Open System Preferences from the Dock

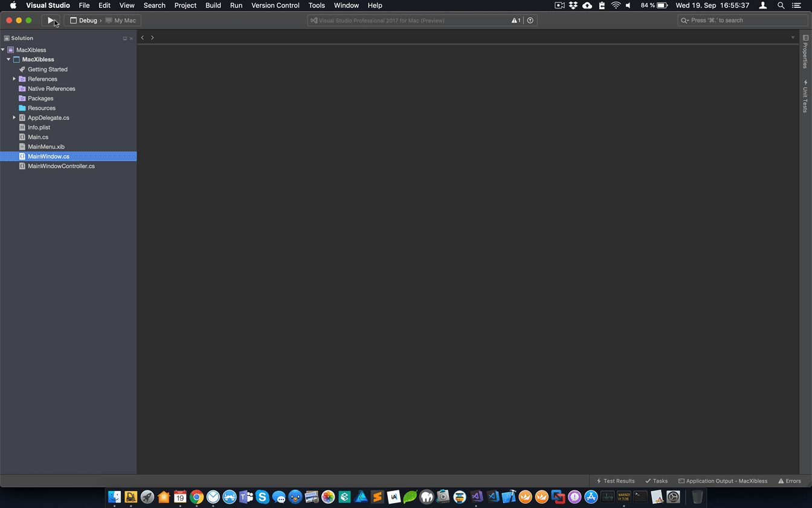coord(673,497)
